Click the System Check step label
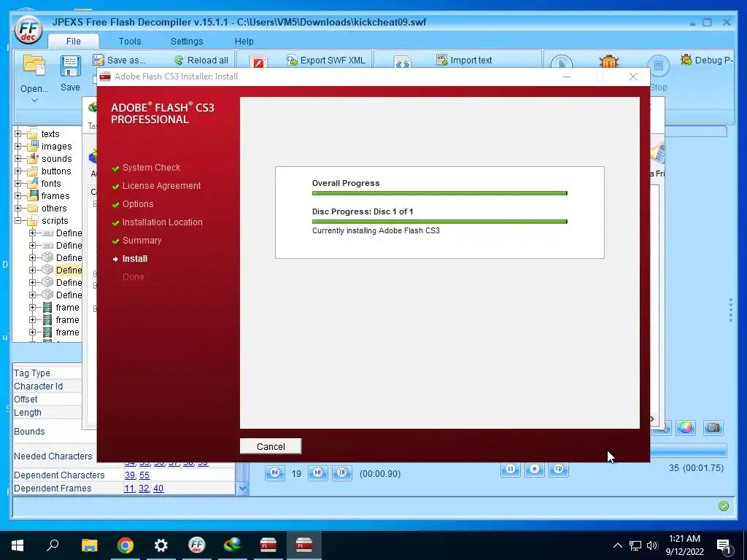Screen dimensions: 747x560 click(151, 168)
